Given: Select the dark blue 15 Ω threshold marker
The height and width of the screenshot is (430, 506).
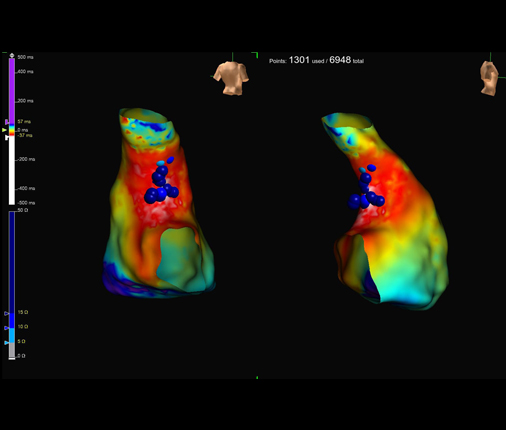Looking at the screenshot, I should coord(6,313).
